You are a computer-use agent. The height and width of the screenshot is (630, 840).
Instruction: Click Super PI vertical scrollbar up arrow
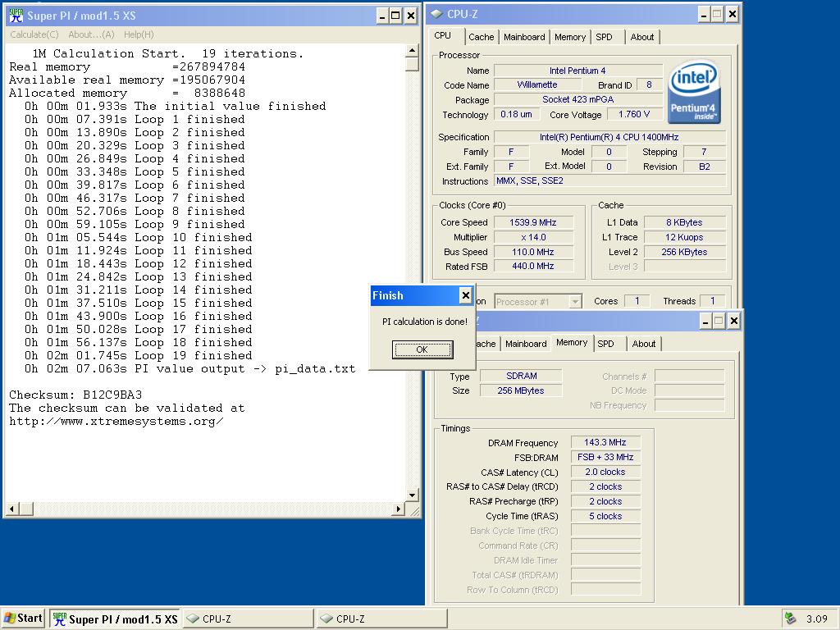tap(412, 50)
